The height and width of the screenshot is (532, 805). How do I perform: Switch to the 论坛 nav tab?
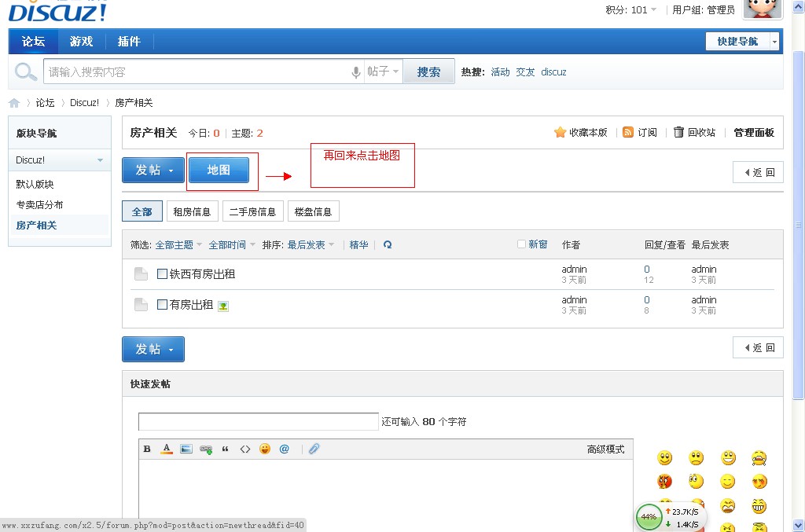33,42
